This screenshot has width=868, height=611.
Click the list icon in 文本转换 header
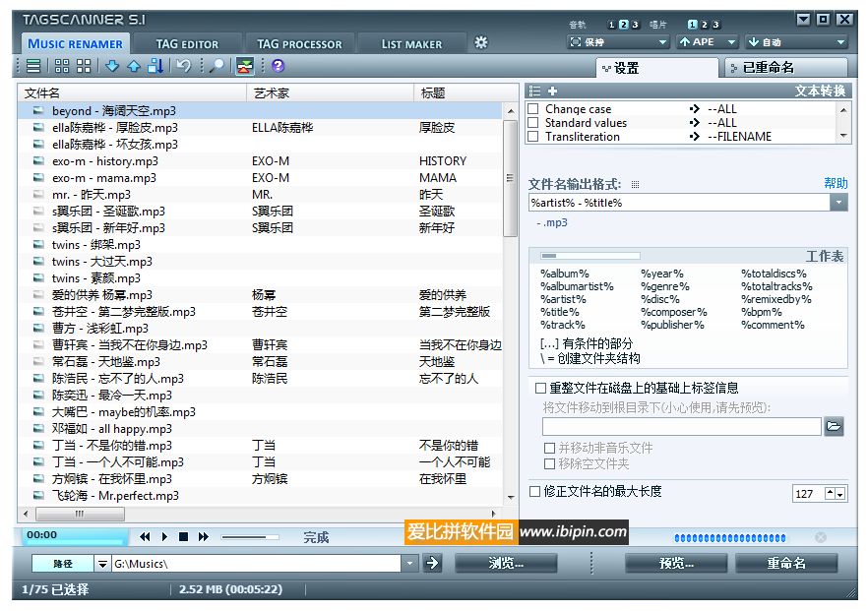click(534, 92)
